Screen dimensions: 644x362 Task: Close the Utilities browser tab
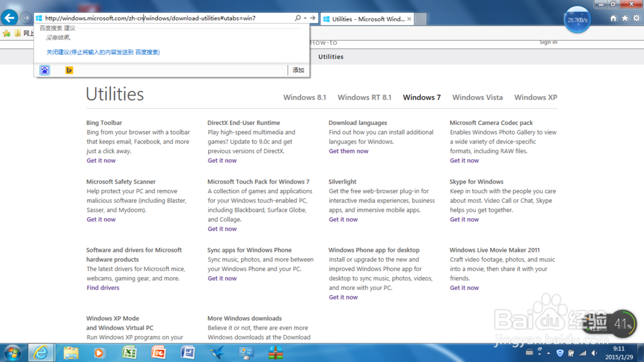[409, 19]
